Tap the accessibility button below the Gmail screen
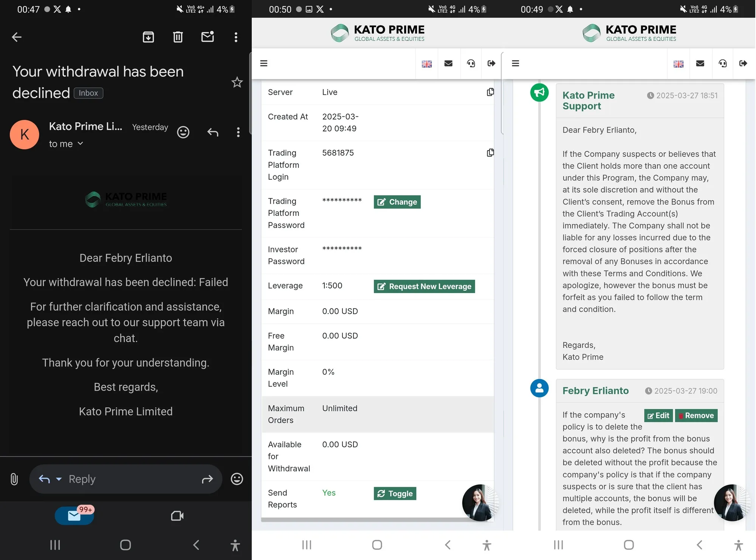The height and width of the screenshot is (560, 756). (x=235, y=545)
